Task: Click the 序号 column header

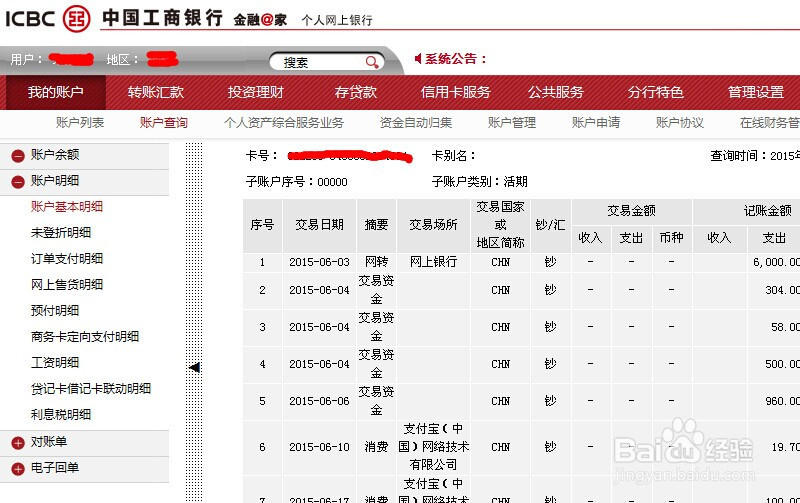Action: tap(262, 225)
